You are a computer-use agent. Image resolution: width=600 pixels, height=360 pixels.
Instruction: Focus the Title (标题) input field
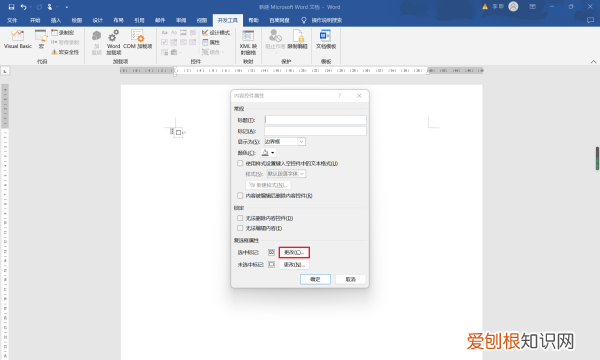click(315, 120)
